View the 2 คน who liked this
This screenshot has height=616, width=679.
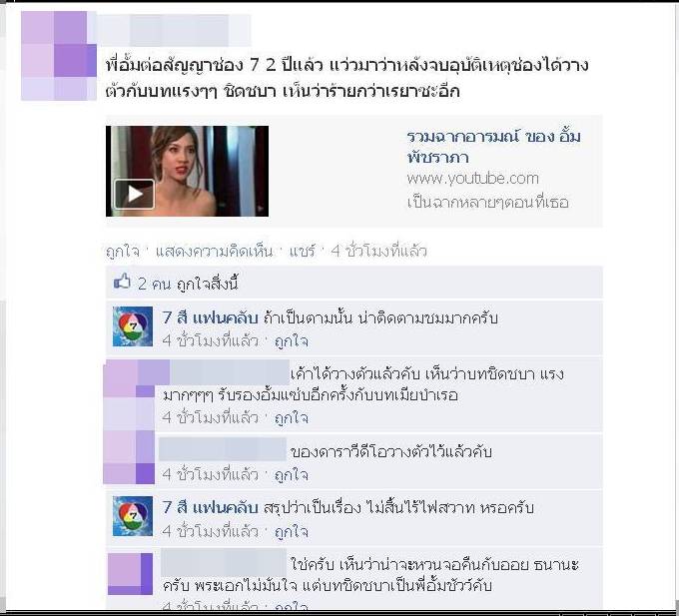(154, 284)
